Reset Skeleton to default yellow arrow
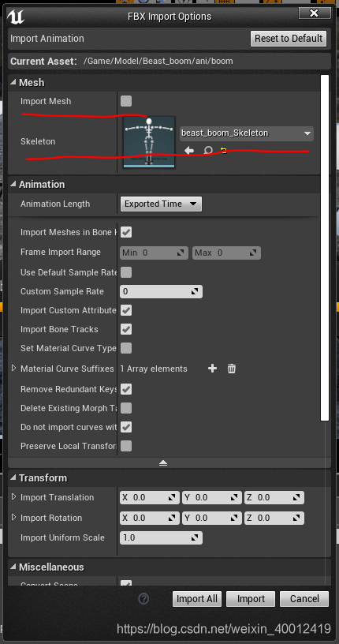This screenshot has height=644, width=339. click(x=224, y=150)
